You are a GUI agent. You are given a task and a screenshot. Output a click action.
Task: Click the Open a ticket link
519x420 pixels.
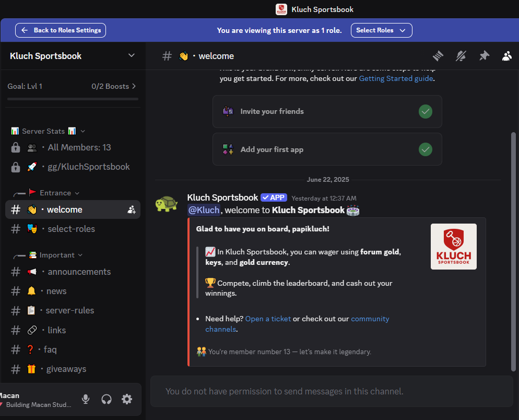[x=268, y=319]
